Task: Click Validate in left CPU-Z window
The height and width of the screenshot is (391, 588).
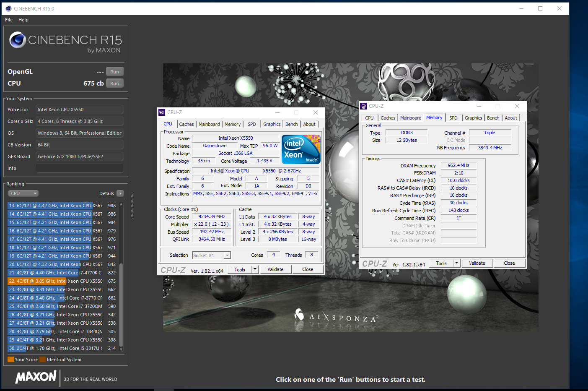Action: (x=275, y=270)
